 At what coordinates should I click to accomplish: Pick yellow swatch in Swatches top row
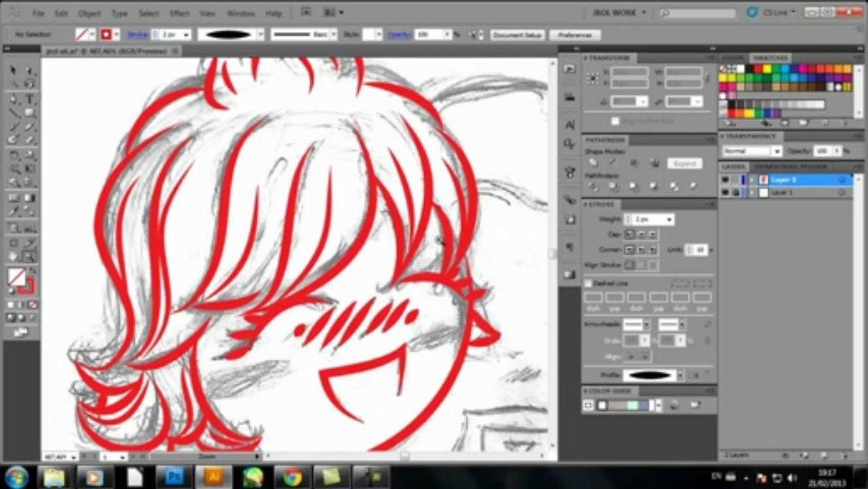767,69
